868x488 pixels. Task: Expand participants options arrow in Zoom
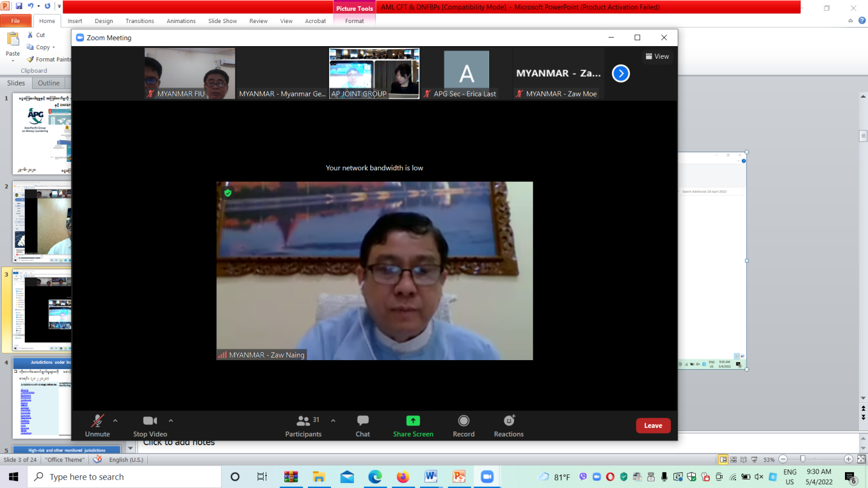tap(333, 421)
